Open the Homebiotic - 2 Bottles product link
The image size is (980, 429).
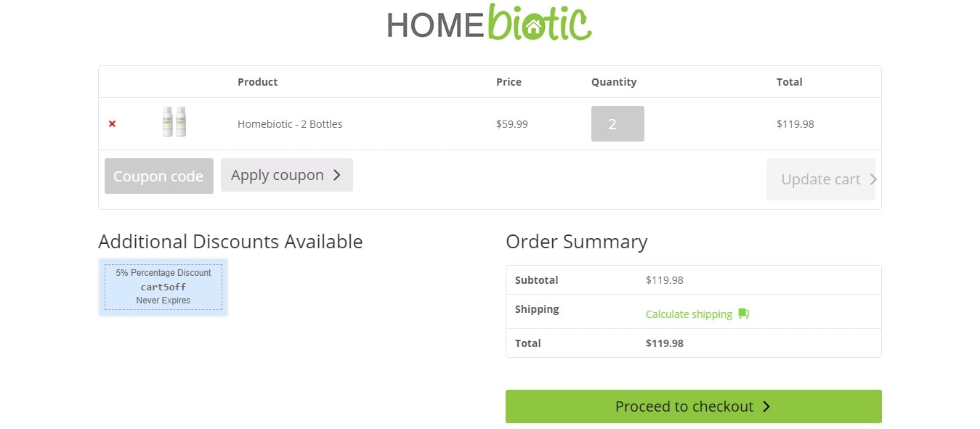(290, 124)
